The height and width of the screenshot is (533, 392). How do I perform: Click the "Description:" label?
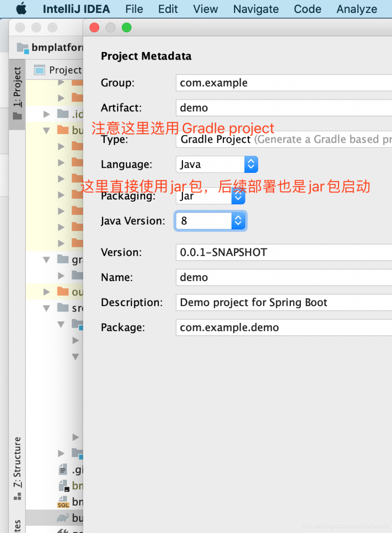(132, 303)
